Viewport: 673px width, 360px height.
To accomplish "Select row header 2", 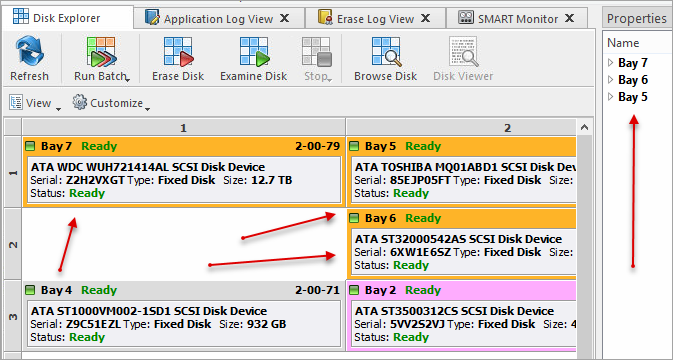I will (13, 244).
